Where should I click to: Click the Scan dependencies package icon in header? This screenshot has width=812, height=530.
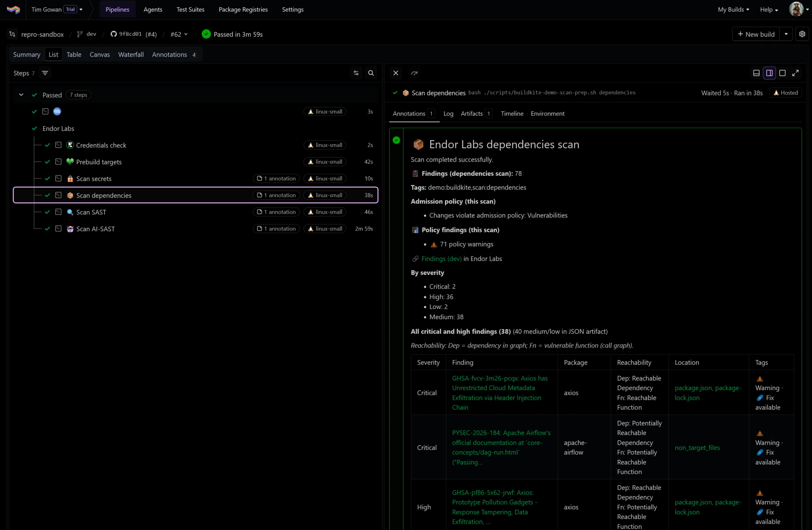click(x=406, y=93)
